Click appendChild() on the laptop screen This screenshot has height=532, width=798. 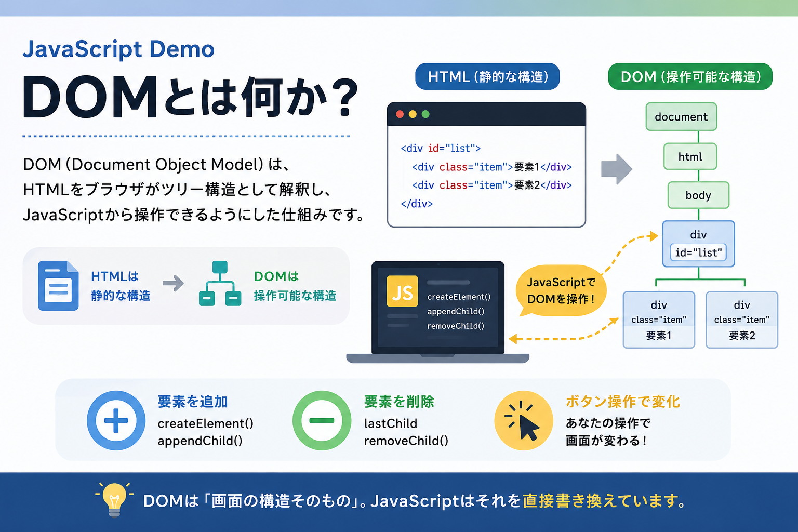click(456, 311)
